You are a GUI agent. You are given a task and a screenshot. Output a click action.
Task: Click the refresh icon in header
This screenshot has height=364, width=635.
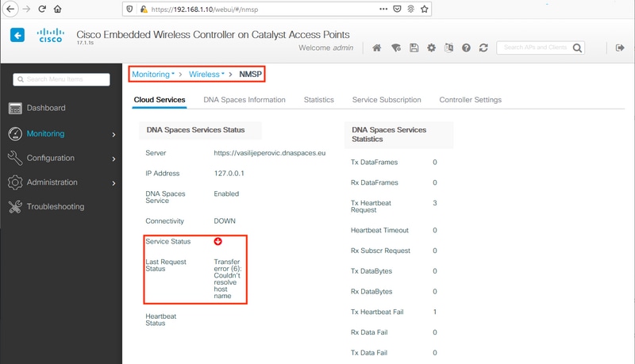483,48
